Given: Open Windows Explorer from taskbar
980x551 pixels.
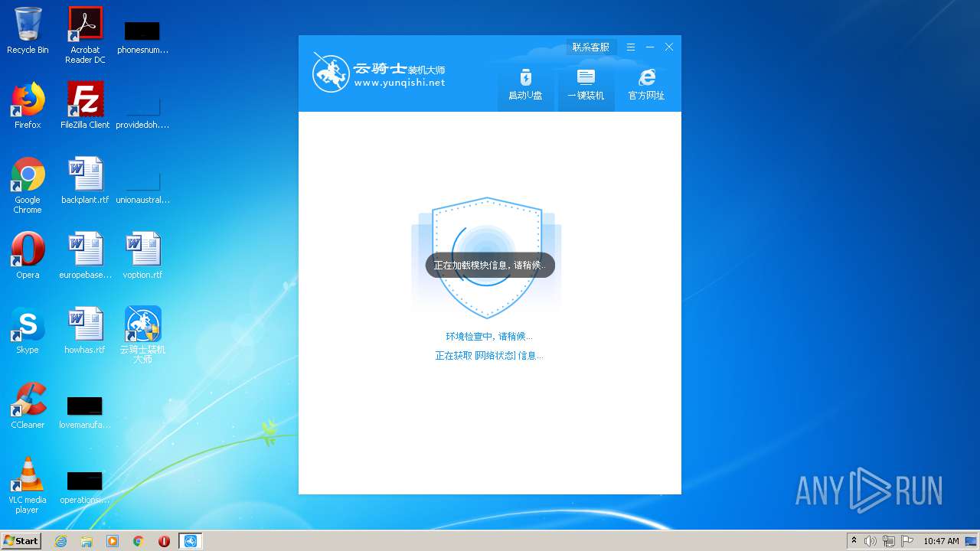Looking at the screenshot, I should pos(87,541).
